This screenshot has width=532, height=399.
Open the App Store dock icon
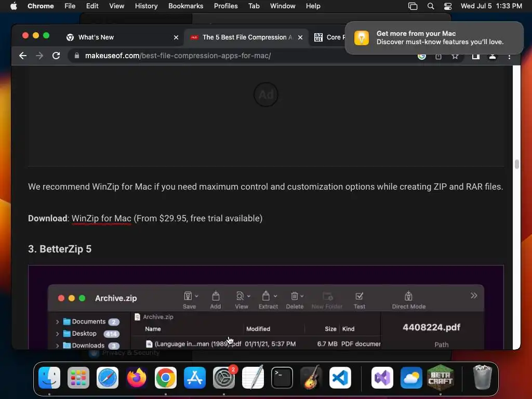[x=195, y=378]
